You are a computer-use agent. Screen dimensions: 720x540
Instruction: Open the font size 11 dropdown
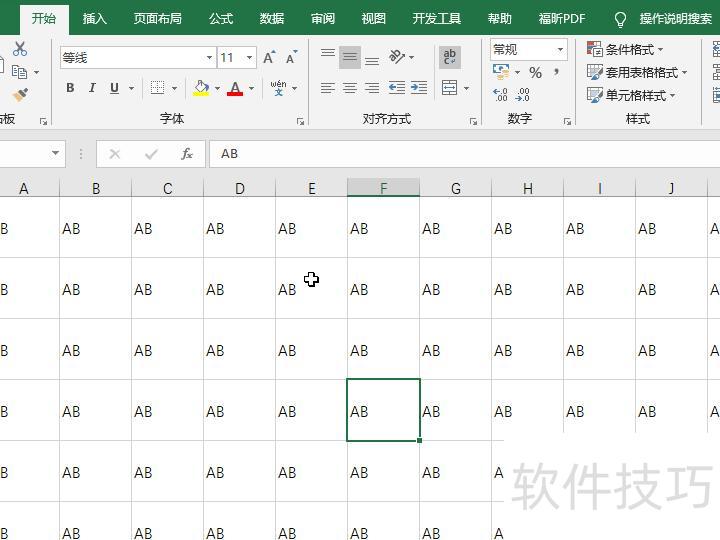click(249, 57)
